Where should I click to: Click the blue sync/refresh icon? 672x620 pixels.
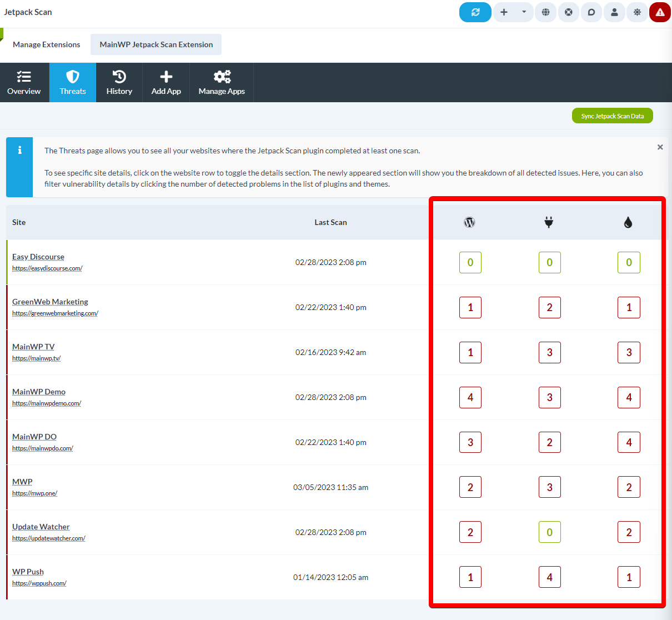pos(475,12)
